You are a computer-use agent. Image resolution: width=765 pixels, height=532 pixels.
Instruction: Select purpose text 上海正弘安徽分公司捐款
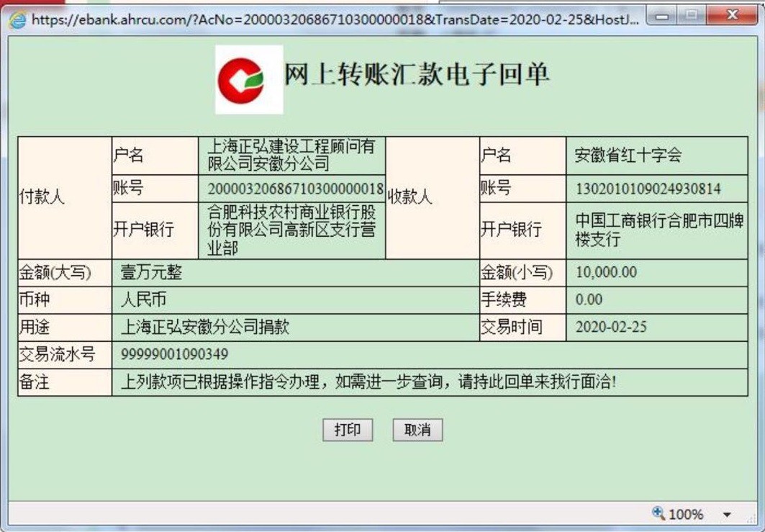coord(205,327)
